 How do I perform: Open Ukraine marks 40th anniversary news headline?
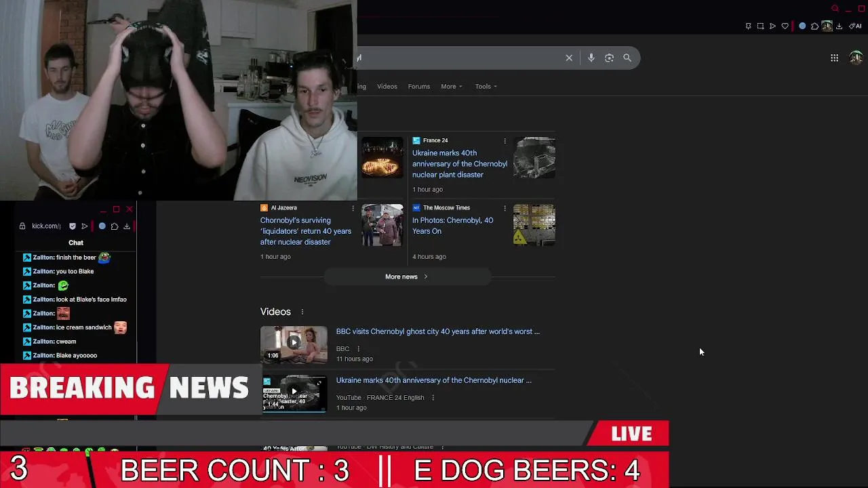point(460,164)
